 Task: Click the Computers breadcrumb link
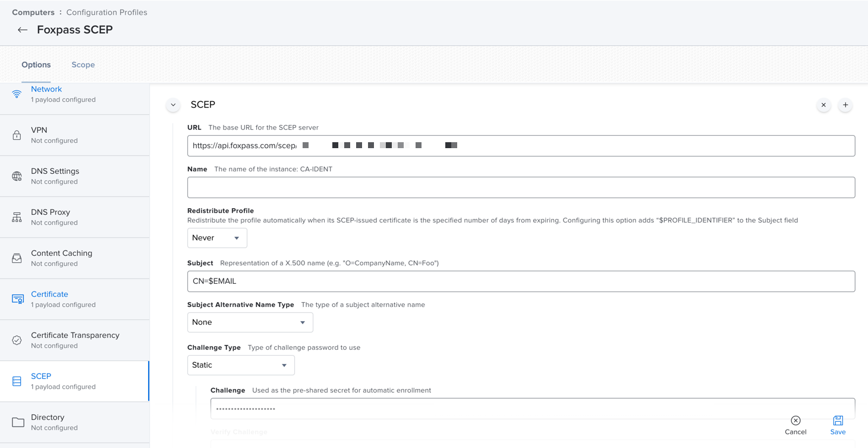[x=33, y=12]
